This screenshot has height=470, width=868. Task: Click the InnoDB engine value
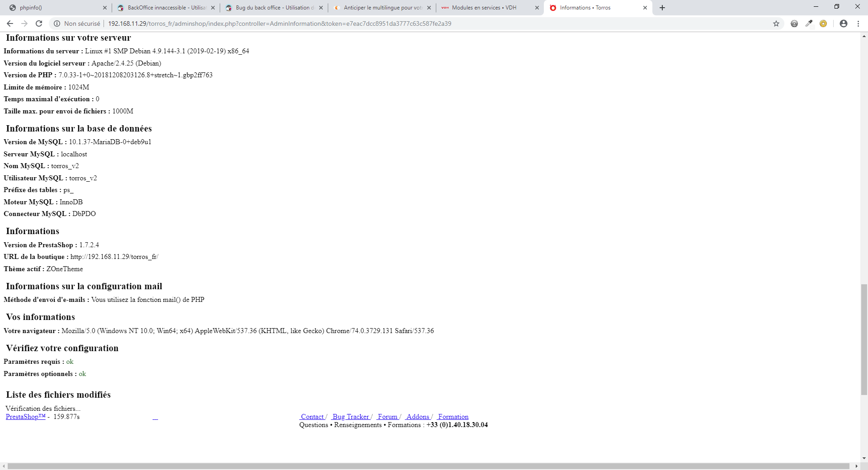click(x=71, y=202)
